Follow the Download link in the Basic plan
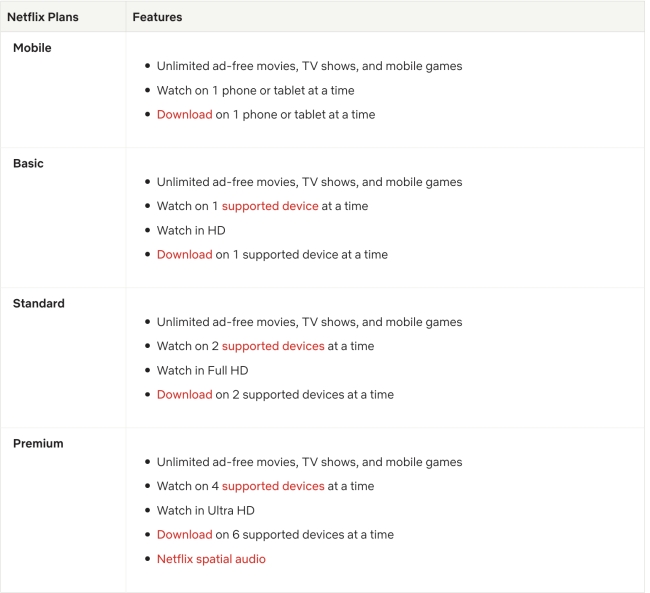Screen dimensions: 650x593 pos(184,255)
